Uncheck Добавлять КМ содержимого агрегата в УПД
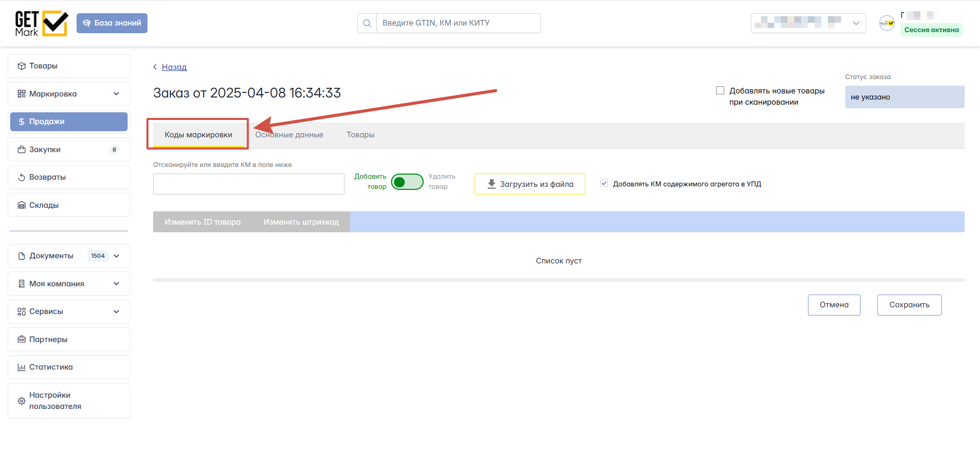Viewport: 980px width, 462px height. tap(604, 183)
